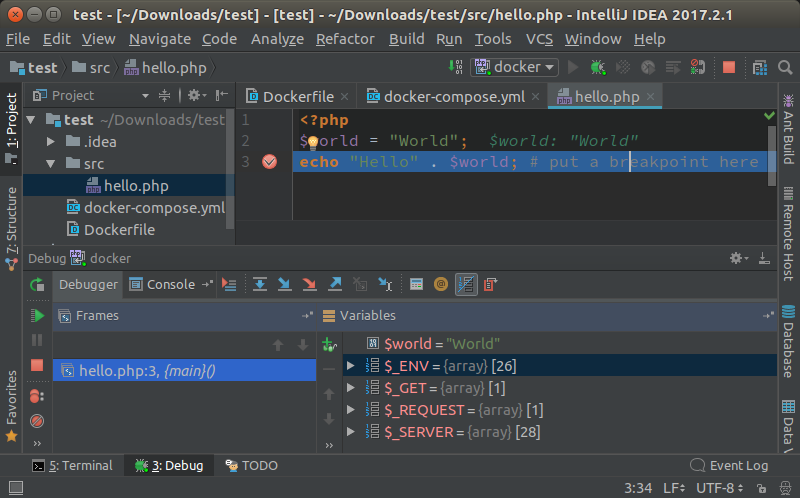800x498 pixels.
Task: Open the File menu
Action: pyautogui.click(x=18, y=39)
